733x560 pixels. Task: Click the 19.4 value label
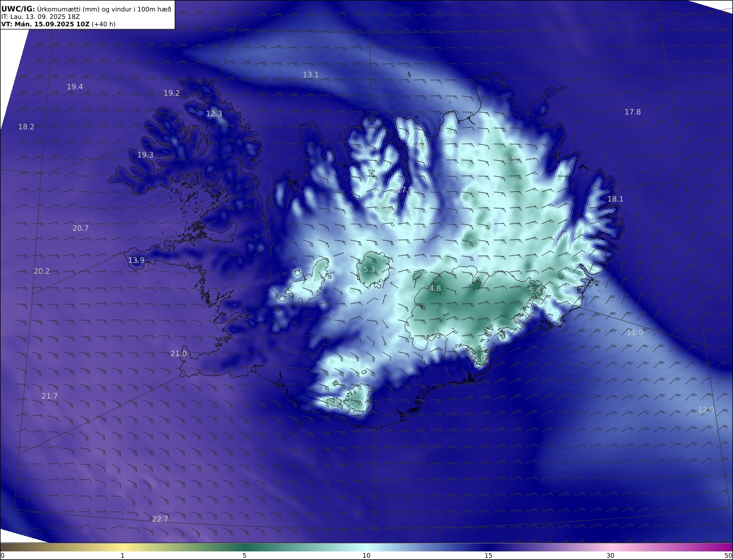coord(75,87)
